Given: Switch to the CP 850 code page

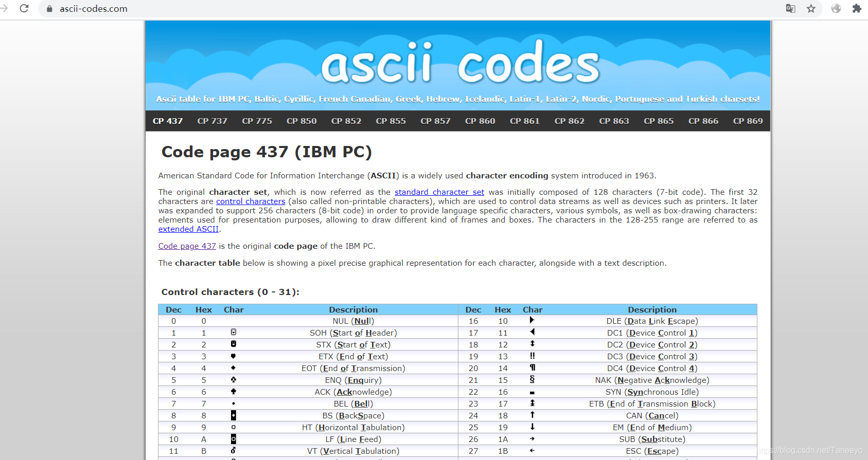Looking at the screenshot, I should [x=302, y=121].
